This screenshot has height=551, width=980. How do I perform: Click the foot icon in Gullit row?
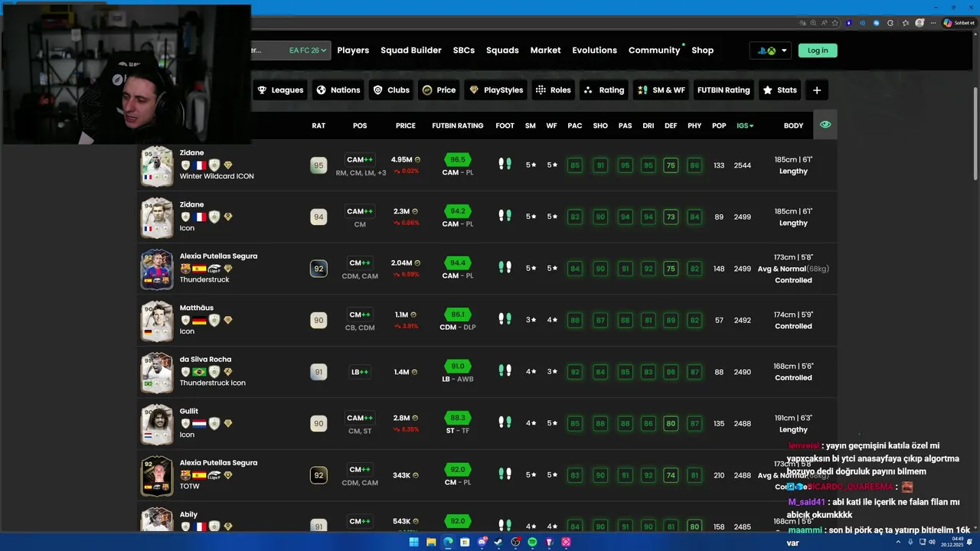(x=505, y=422)
